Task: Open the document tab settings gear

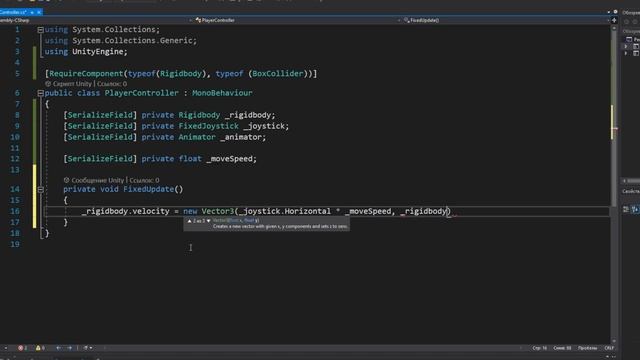Action: tap(616, 12)
